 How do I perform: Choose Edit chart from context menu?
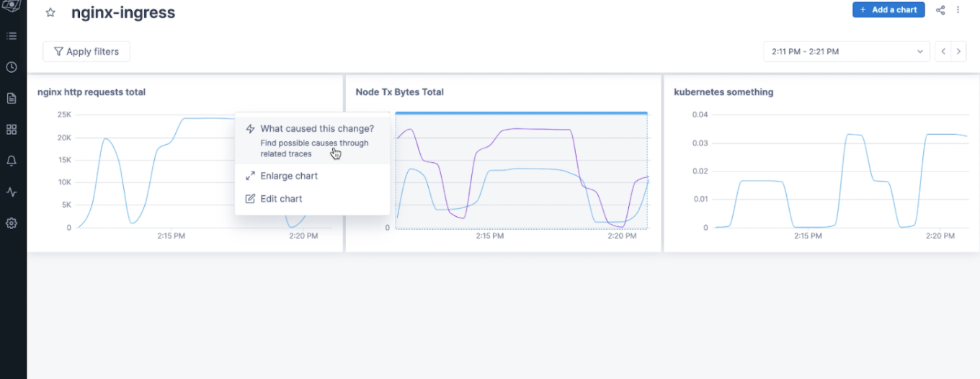[281, 199]
